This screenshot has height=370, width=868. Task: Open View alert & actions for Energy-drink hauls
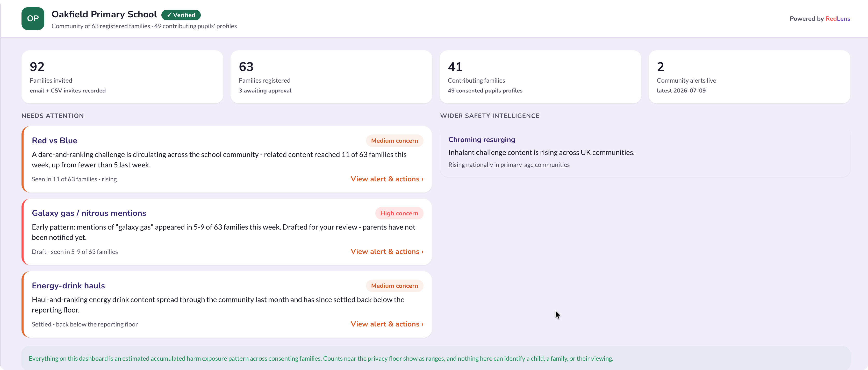387,324
